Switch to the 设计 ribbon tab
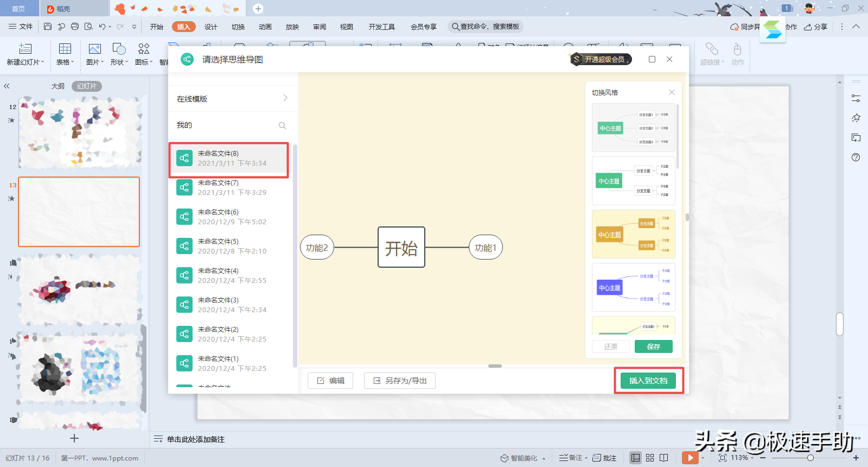 pos(211,27)
